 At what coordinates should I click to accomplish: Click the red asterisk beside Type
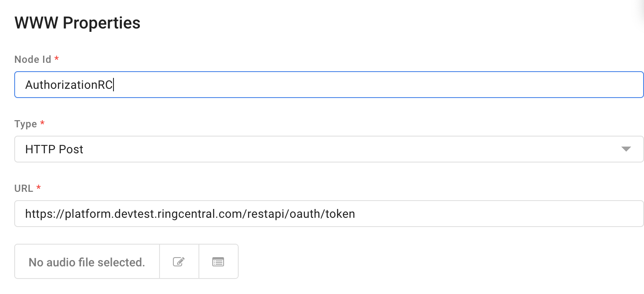[x=42, y=124]
